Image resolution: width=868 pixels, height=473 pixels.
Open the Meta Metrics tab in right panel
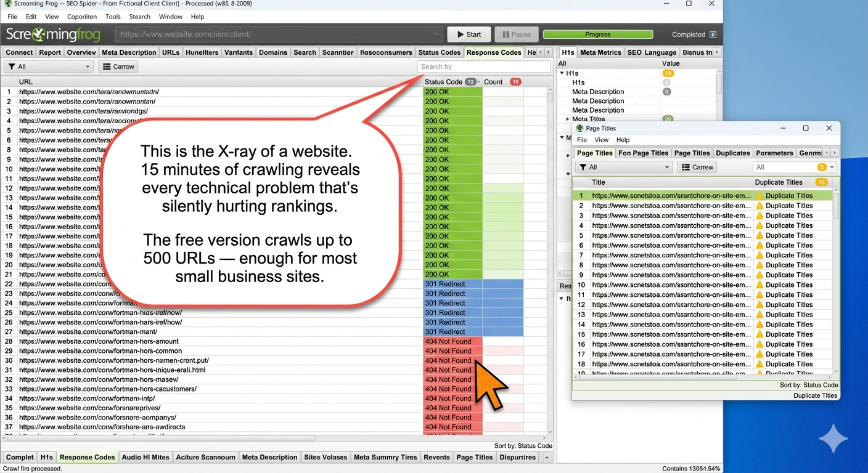click(600, 52)
